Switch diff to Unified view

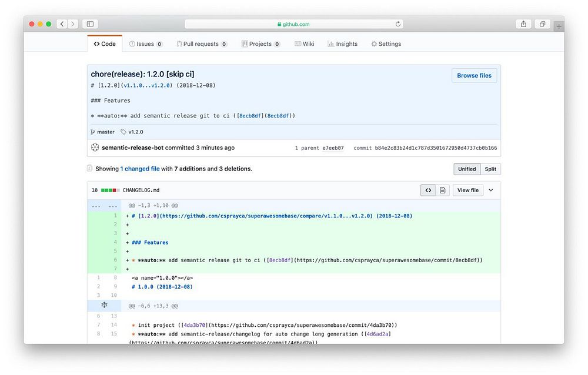click(467, 169)
